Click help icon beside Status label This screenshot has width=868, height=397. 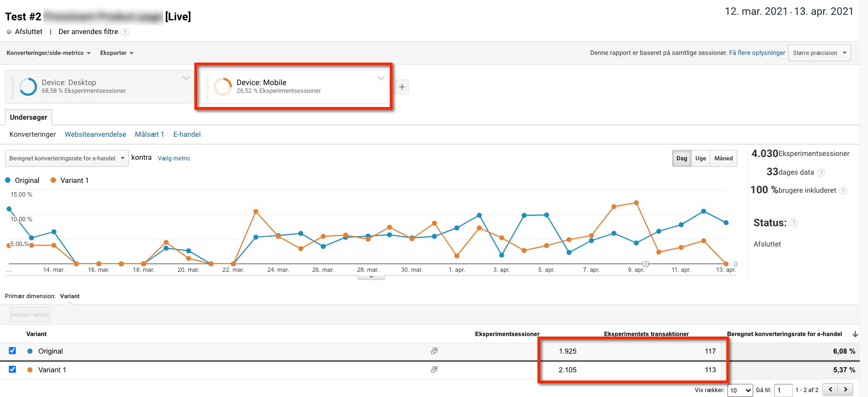click(x=793, y=223)
